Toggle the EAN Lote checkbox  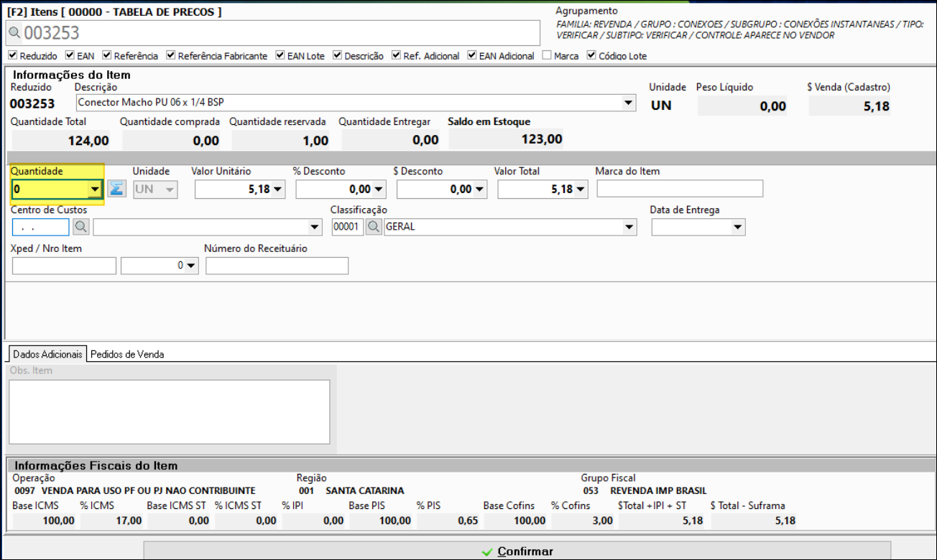tap(280, 55)
